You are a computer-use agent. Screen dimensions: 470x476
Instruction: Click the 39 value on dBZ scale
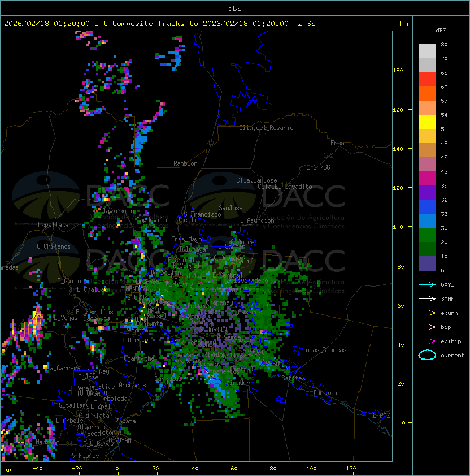click(x=444, y=185)
